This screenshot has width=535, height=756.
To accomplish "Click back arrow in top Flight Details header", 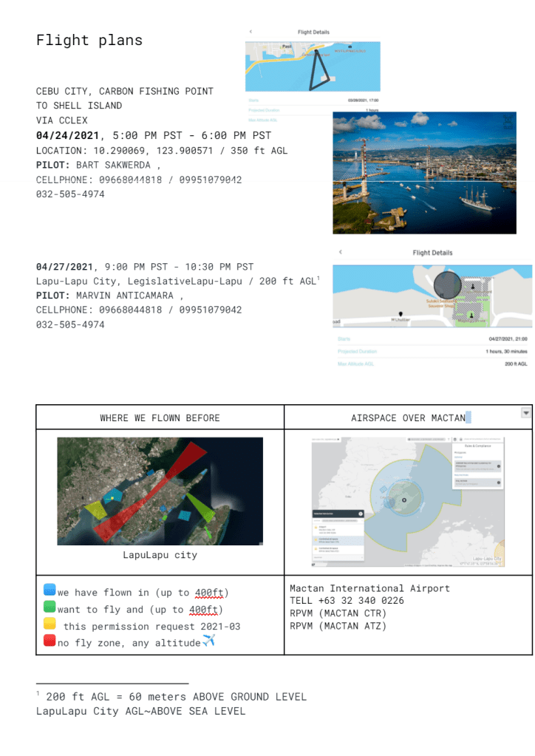I will coord(251,32).
